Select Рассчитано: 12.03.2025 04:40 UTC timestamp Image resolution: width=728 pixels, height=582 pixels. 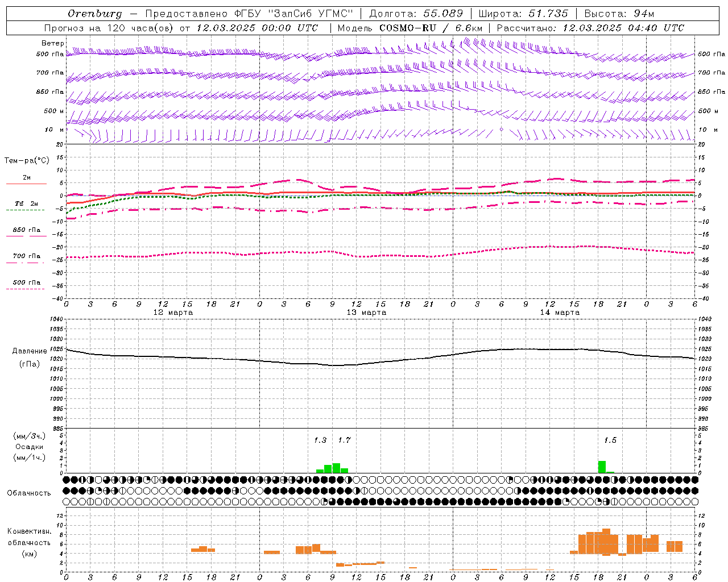coord(590,28)
